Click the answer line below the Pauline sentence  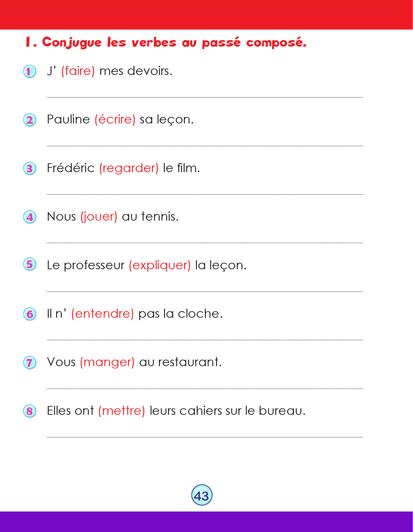205,146
